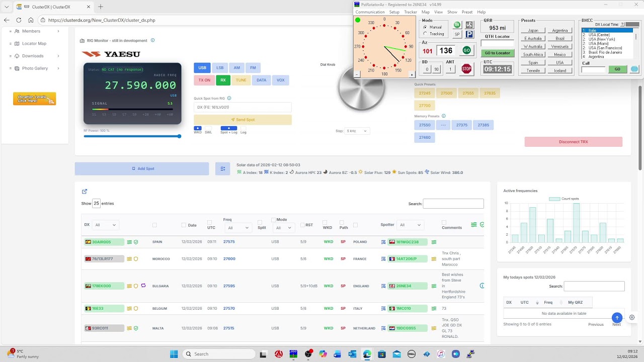Check the Comments column checkbox
This screenshot has height=362, width=644.
click(444, 222)
